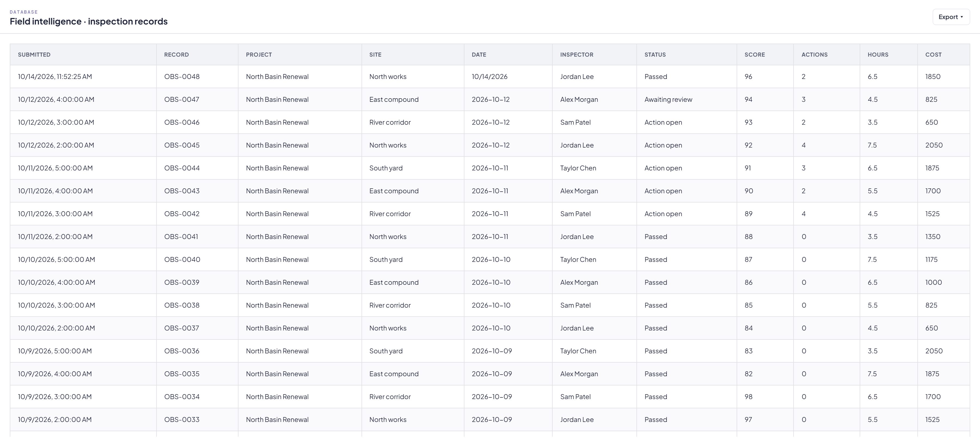Image resolution: width=980 pixels, height=441 pixels.
Task: Open the Export dropdown menu
Action: [951, 17]
